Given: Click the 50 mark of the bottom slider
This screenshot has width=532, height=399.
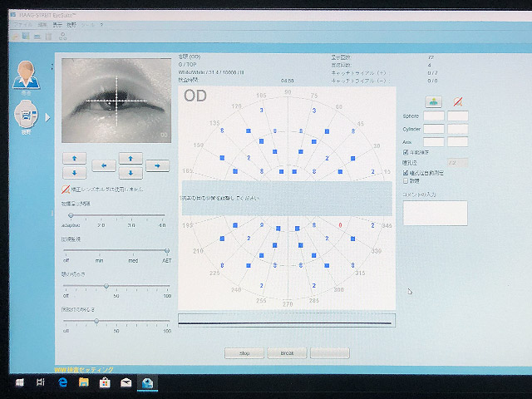Looking at the screenshot, I should [116, 321].
